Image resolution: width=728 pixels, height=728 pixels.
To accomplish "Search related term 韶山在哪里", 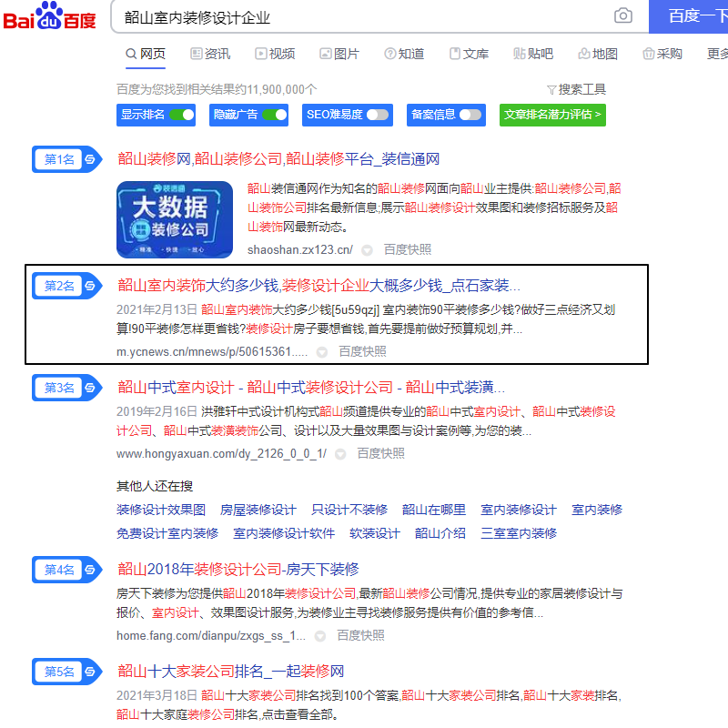I will [434, 510].
